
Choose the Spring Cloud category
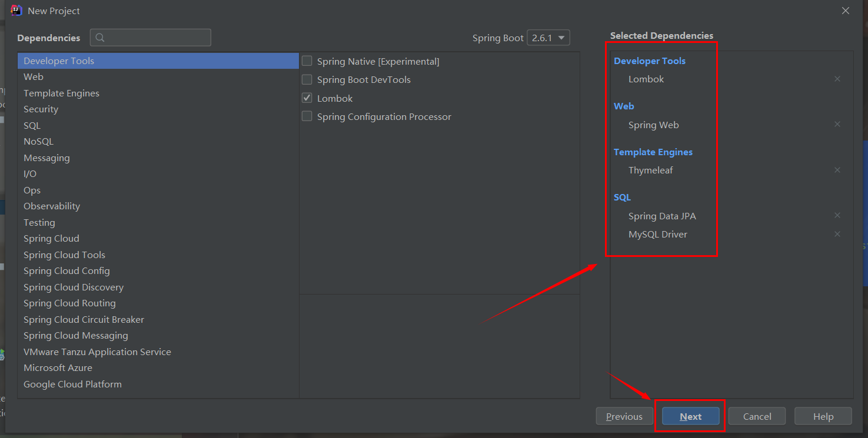(x=158, y=239)
